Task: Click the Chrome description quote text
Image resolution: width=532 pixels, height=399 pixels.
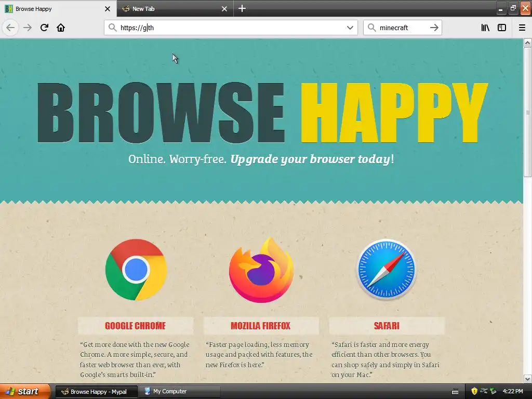Action: 135,360
